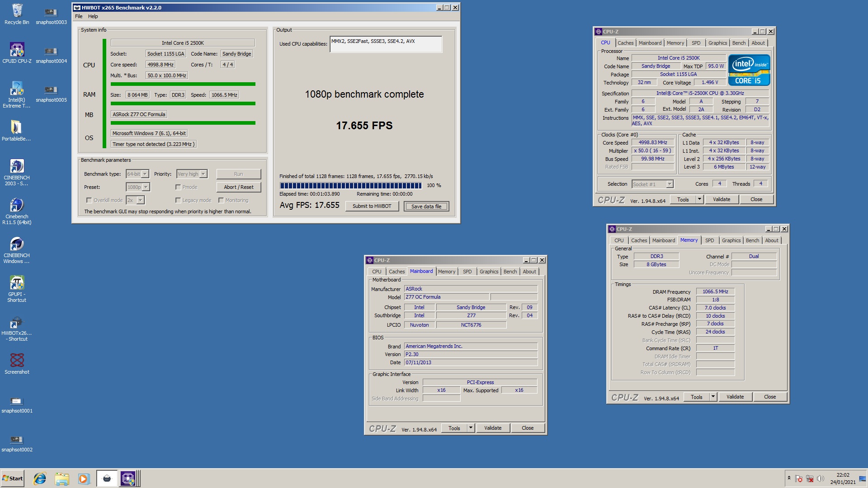
Task: Open the CINEBENCH Windows desktop icon
Action: pyautogui.click(x=17, y=249)
